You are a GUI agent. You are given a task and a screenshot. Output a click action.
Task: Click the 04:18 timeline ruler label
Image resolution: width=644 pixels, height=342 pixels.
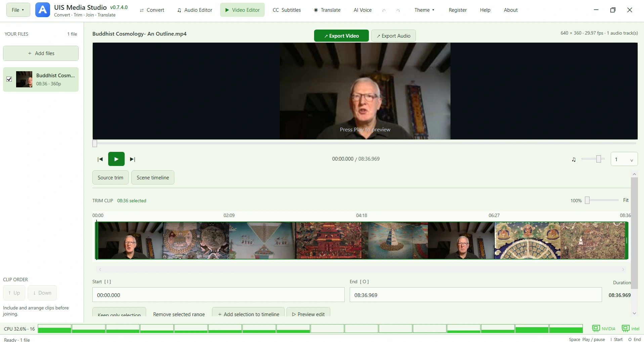click(361, 215)
